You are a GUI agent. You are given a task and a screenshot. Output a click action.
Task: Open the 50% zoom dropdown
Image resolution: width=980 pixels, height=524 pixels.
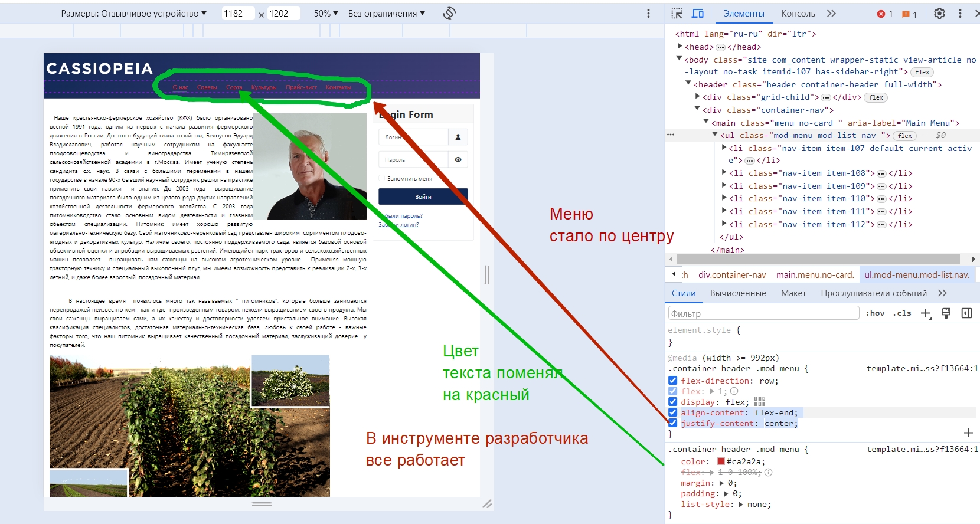pyautogui.click(x=326, y=14)
